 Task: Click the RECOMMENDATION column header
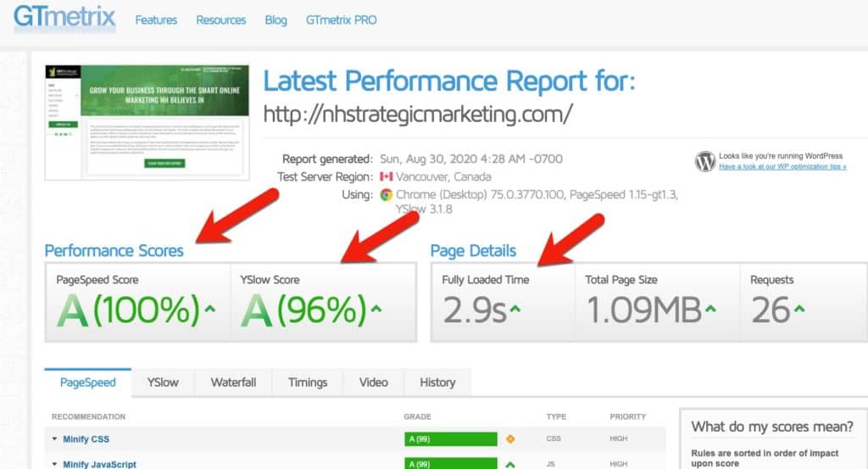(88, 416)
